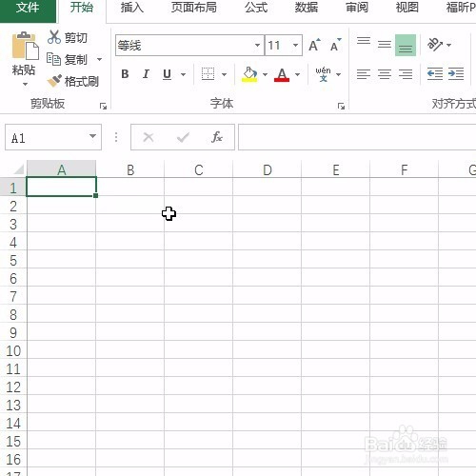Expand paste options dropdown arrow
The height and width of the screenshot is (476, 476).
click(25, 85)
